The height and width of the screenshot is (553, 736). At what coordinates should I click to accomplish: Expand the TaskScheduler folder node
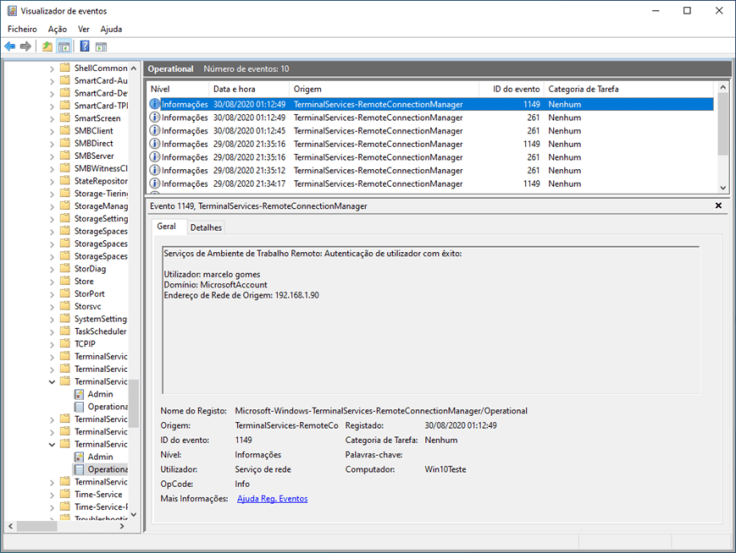click(x=52, y=331)
